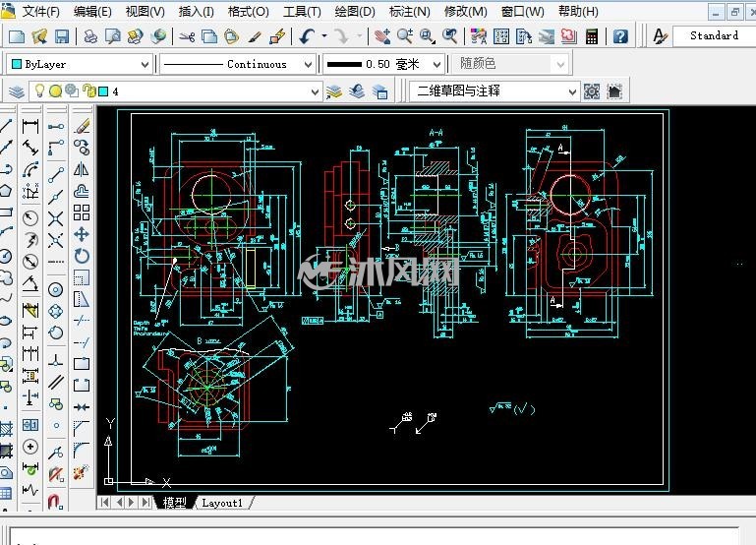756x545 pixels.
Task: Toggle layer freeze sun icon
Action: coord(55,91)
